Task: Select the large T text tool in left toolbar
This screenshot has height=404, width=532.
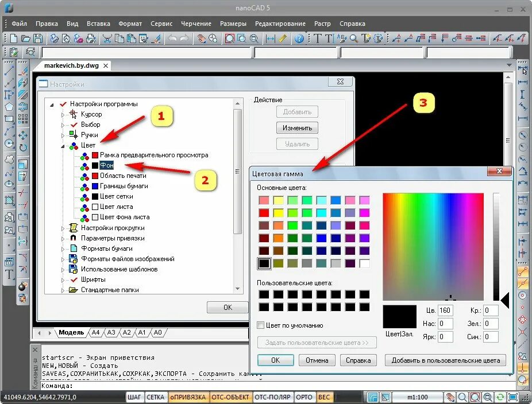Action: coord(9,274)
